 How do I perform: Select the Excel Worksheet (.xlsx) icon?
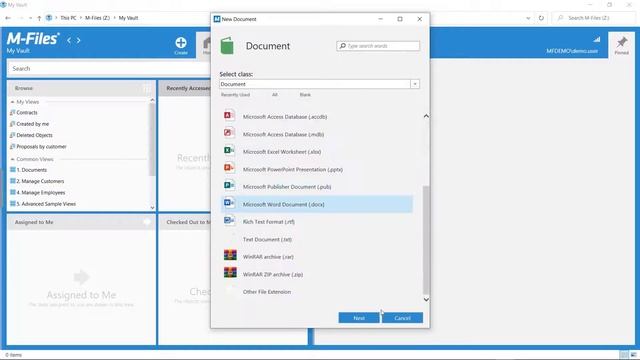coord(229,151)
